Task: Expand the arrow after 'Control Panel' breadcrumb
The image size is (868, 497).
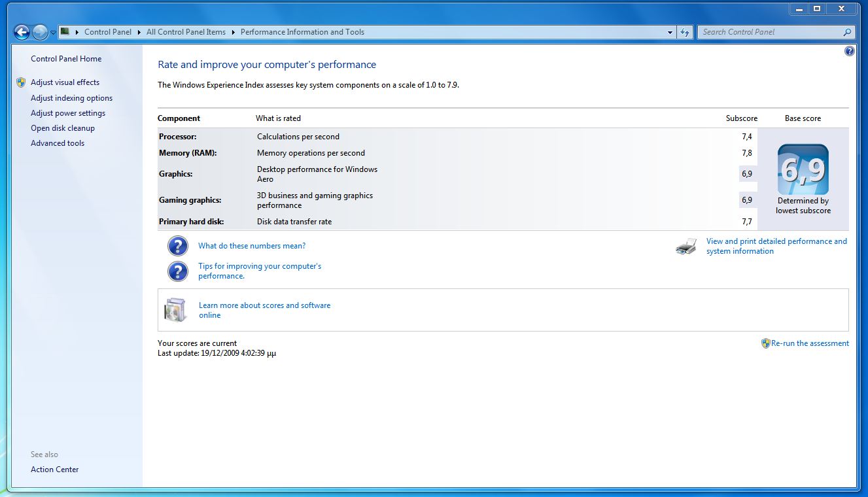Action: 139,32
